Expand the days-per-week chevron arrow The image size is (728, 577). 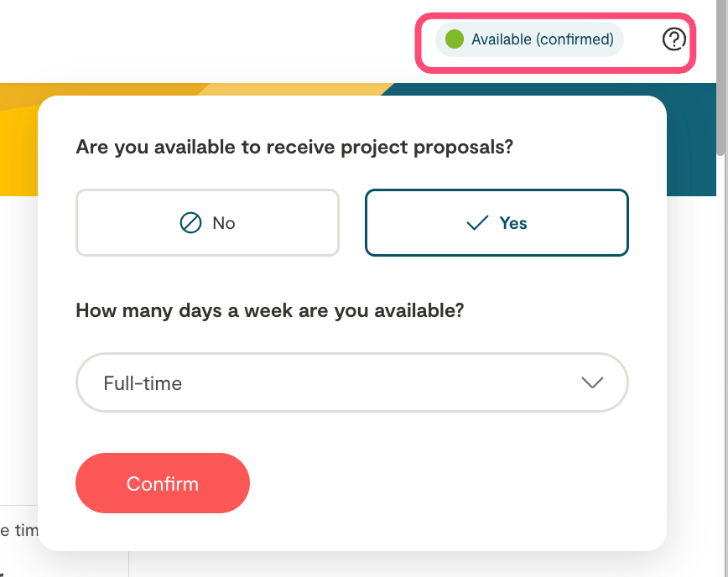tap(592, 382)
